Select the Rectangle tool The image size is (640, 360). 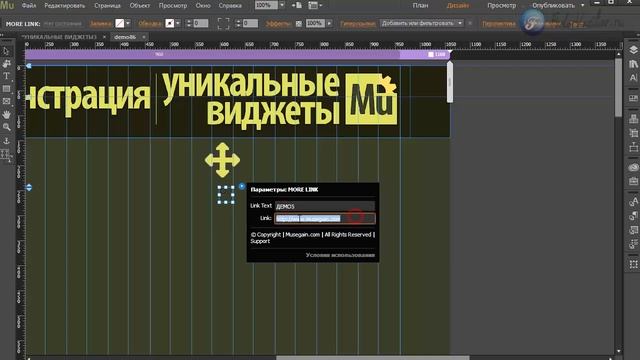[6, 89]
